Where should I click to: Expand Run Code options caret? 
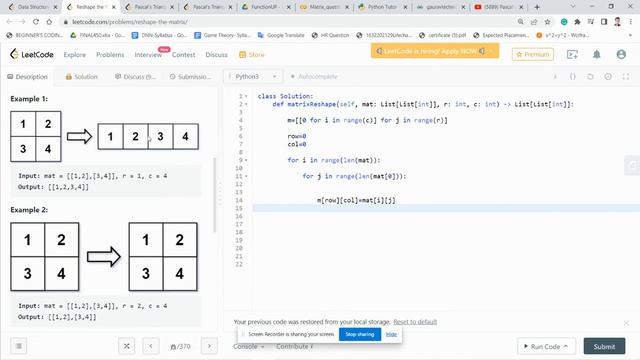click(x=566, y=346)
